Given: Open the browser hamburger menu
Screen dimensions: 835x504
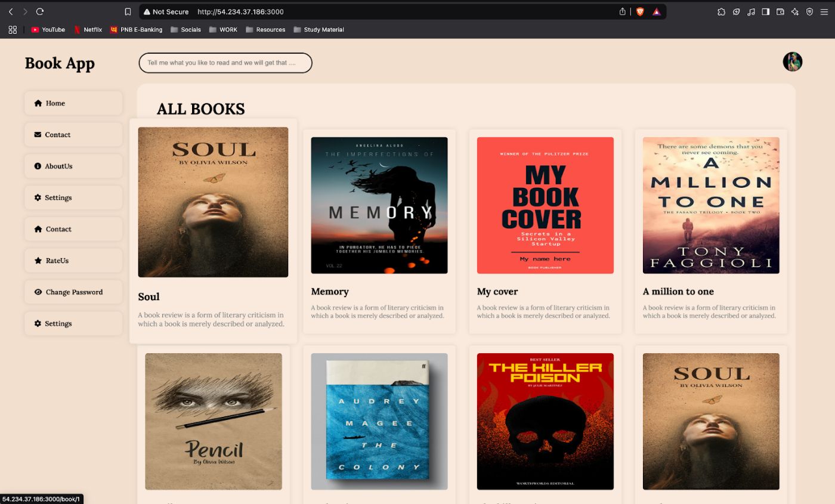Looking at the screenshot, I should click(x=824, y=11).
